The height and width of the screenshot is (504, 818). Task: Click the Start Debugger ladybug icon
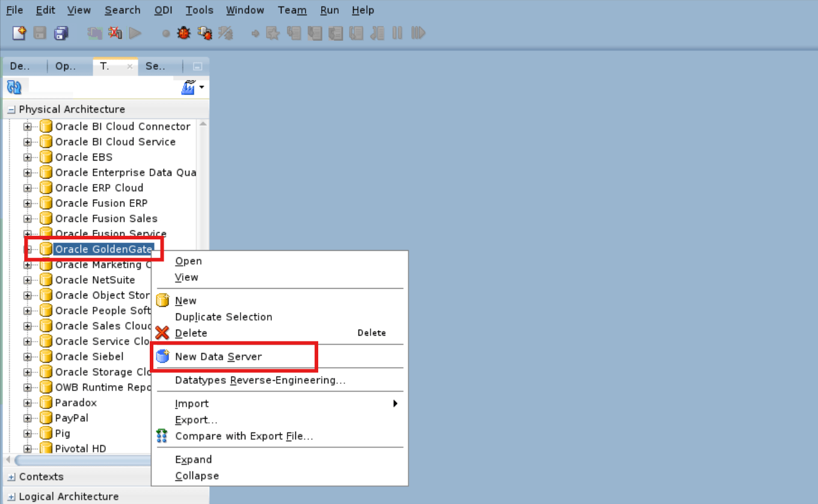pyautogui.click(x=182, y=32)
